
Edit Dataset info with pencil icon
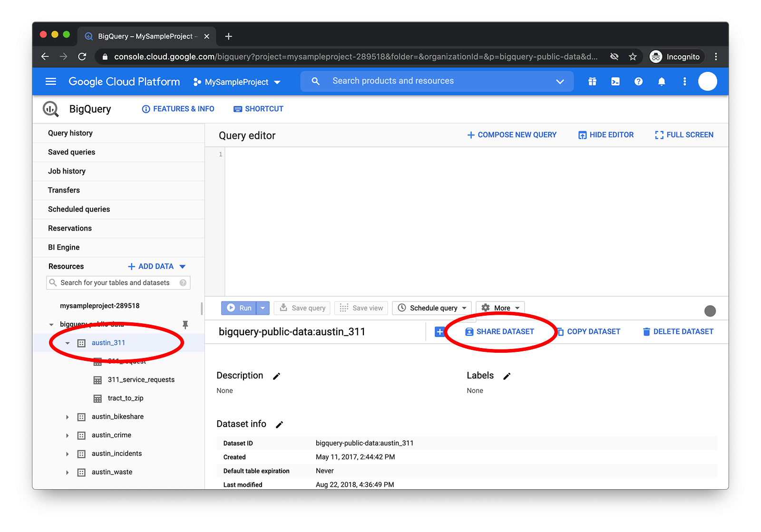[280, 425]
